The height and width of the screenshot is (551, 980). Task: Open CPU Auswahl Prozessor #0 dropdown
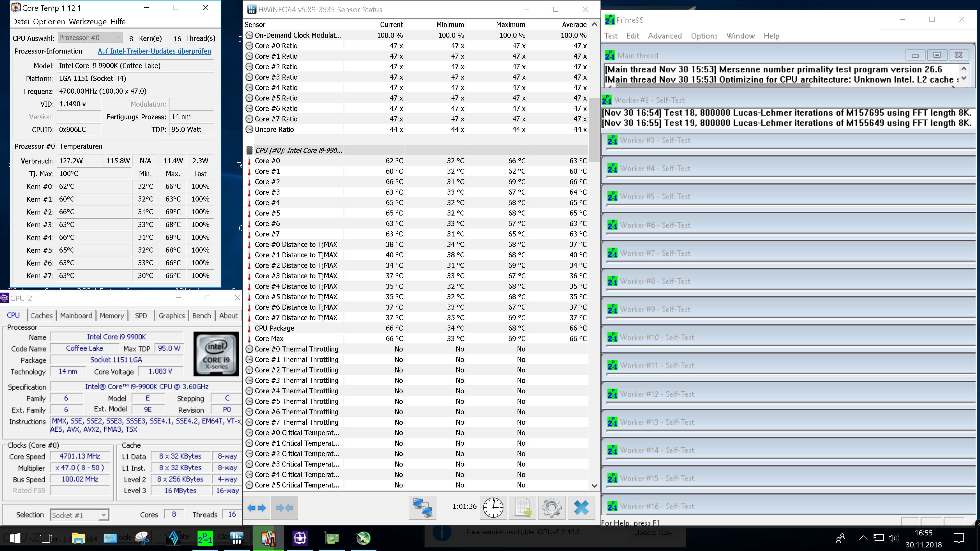point(90,38)
